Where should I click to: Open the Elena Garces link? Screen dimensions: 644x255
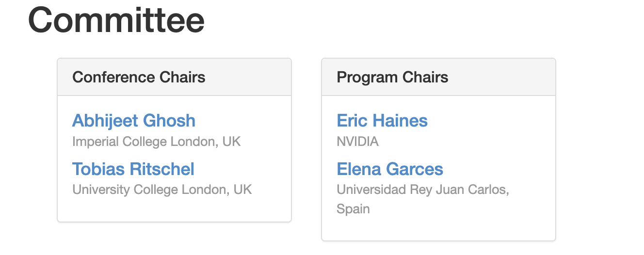click(x=389, y=169)
